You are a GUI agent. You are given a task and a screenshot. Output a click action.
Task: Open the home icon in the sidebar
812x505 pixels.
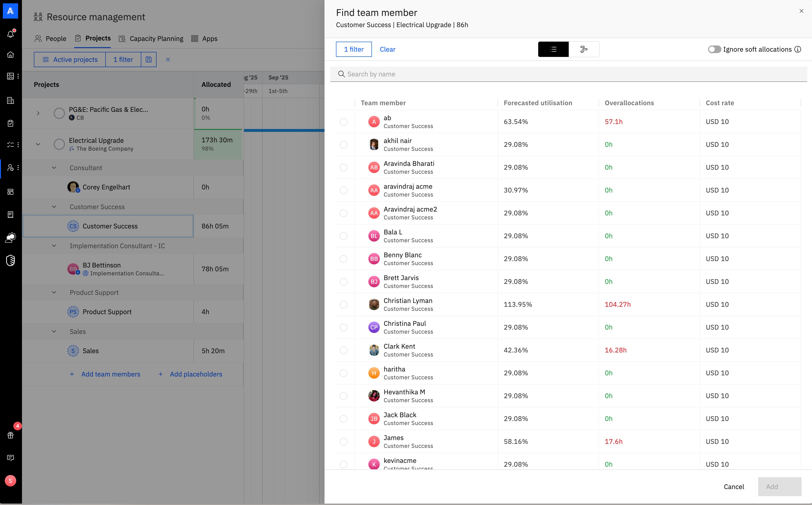pyautogui.click(x=10, y=55)
